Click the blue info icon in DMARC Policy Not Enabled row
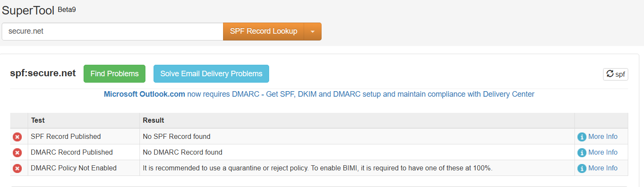644x187 pixels. pyautogui.click(x=582, y=168)
